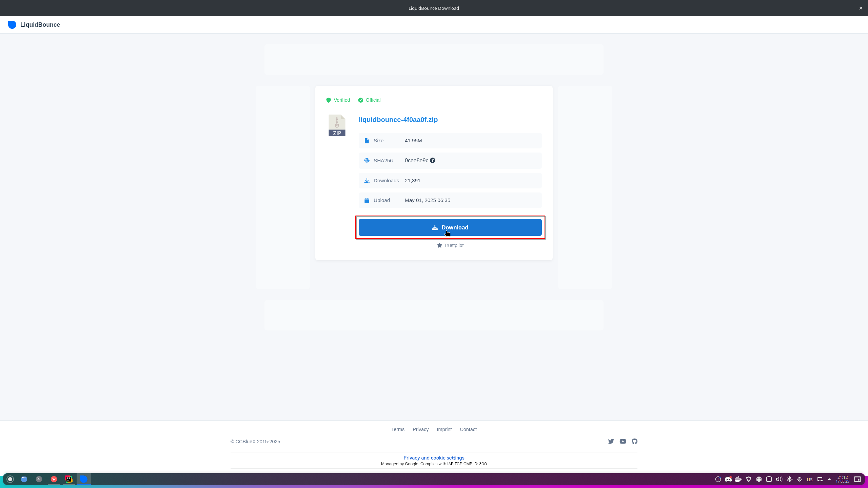Open the volume control in tray
868x488 pixels.
[779, 479]
